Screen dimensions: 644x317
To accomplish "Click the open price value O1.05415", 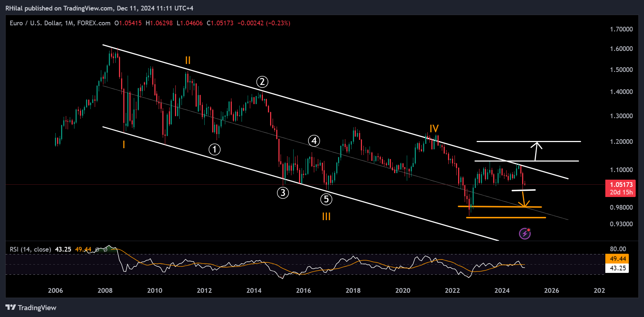I will [128, 23].
